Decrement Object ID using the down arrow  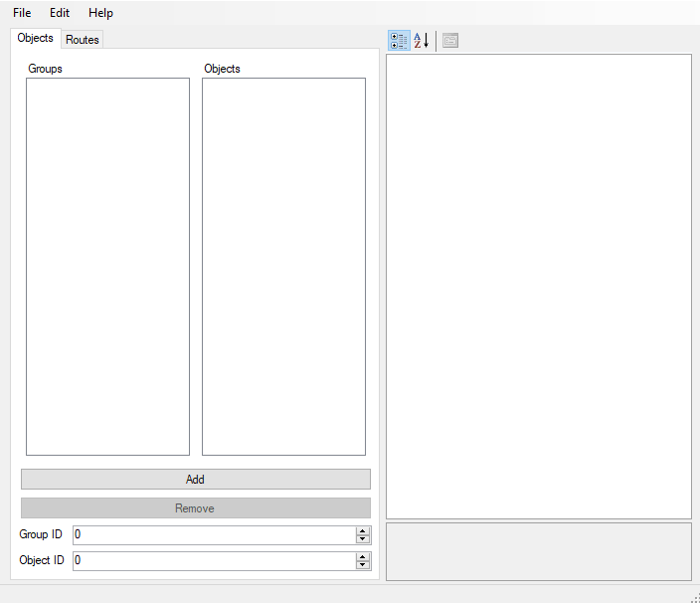pos(363,565)
